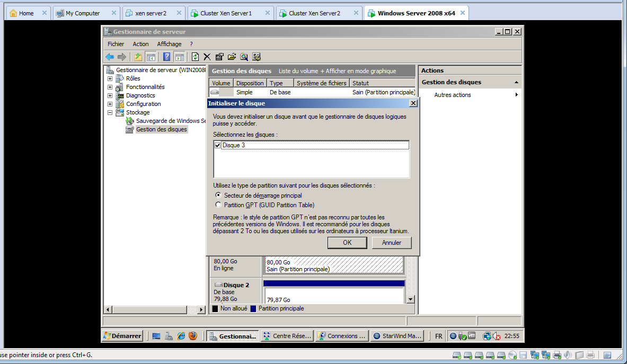Launch Firefox from the quick launch bar
Viewport: 627px width, 364px height.
tap(193, 336)
